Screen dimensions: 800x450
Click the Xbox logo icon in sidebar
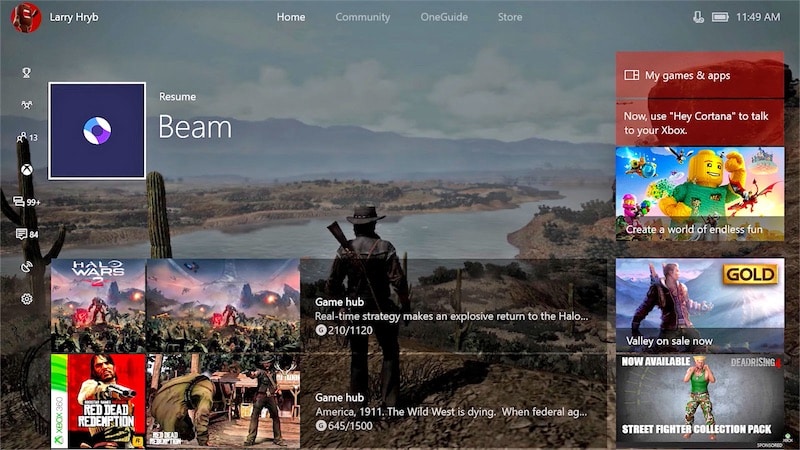(x=27, y=169)
